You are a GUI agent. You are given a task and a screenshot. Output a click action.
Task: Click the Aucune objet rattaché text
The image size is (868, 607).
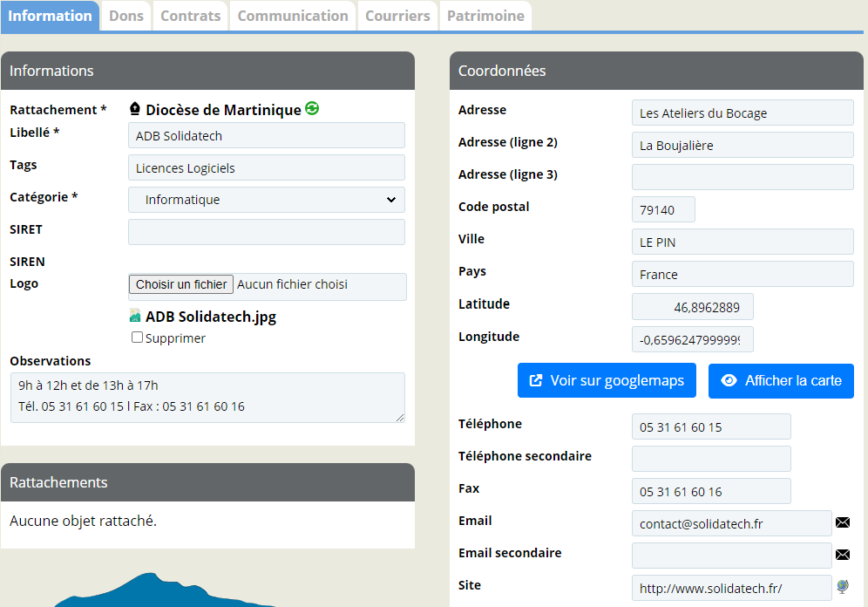click(x=83, y=522)
